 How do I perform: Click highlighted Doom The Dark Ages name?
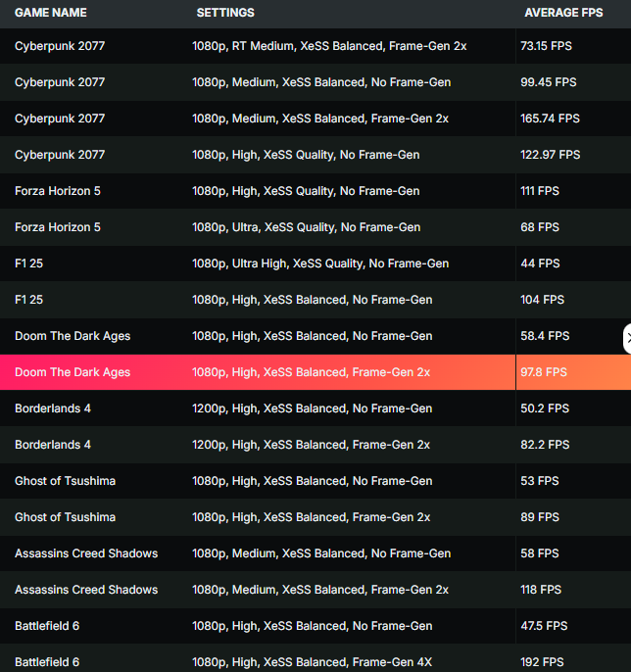click(73, 372)
